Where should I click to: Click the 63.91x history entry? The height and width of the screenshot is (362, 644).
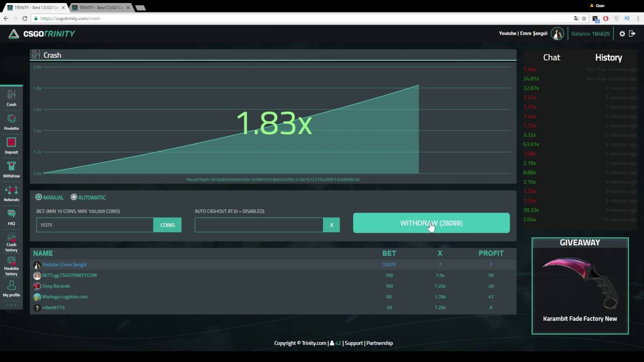[x=531, y=144]
